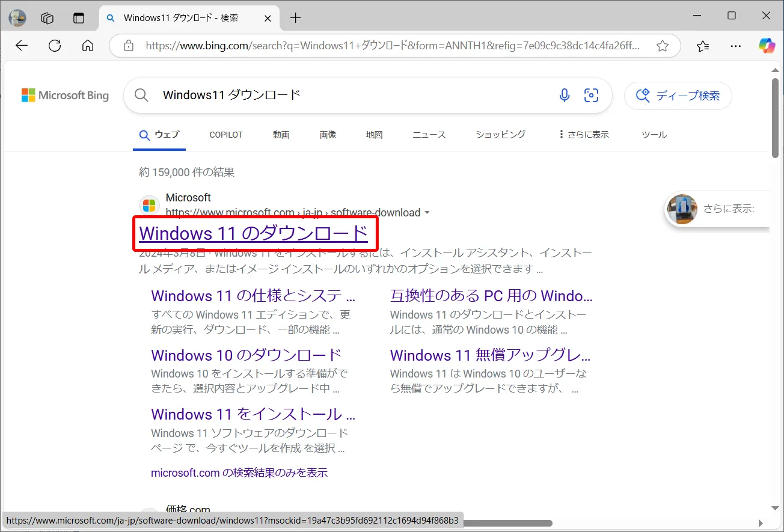The width and height of the screenshot is (784, 532).
Task: Click the Microsoft site name above result
Action: (188, 198)
